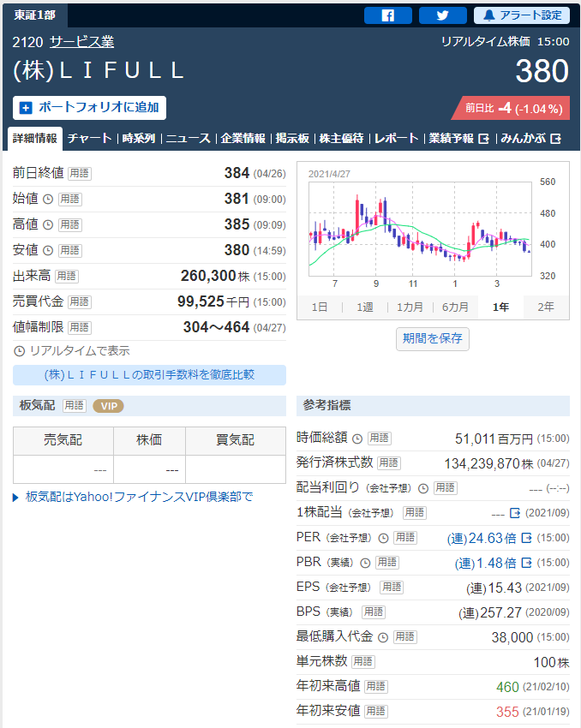Open 用語 glossary for 時価総額
581x728 pixels.
380,439
